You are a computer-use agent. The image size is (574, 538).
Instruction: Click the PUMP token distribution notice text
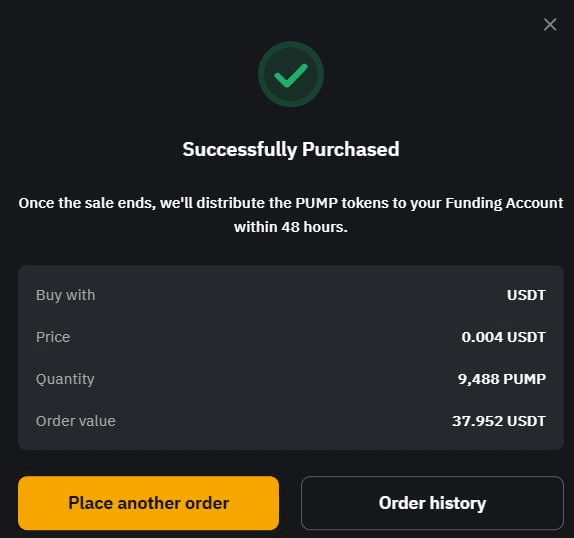click(291, 215)
